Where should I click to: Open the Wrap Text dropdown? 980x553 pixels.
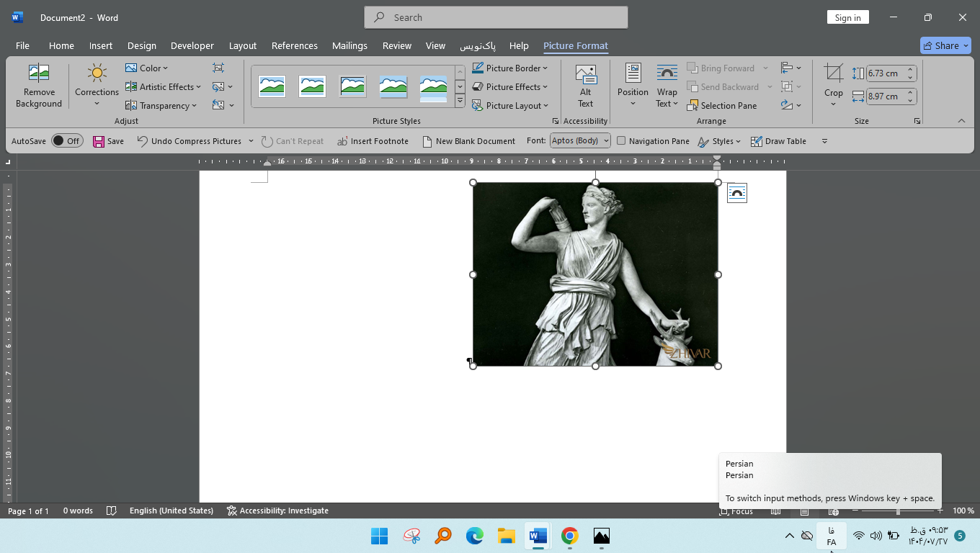coord(667,85)
